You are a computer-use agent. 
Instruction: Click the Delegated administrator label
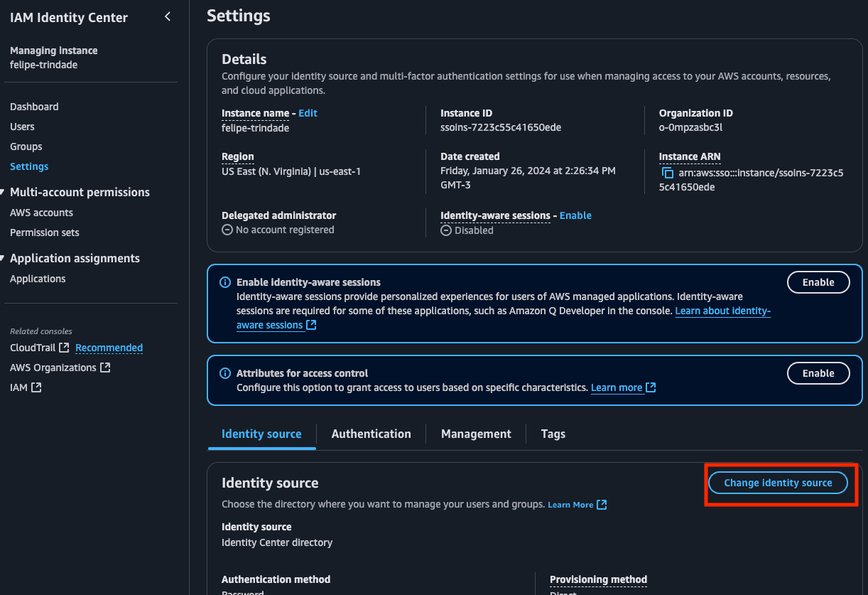click(278, 215)
